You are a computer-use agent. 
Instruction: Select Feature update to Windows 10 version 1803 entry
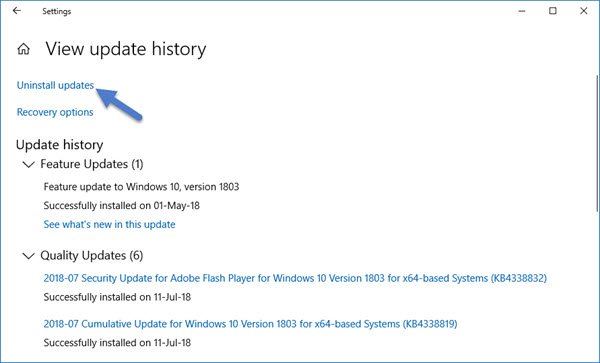[x=141, y=187]
